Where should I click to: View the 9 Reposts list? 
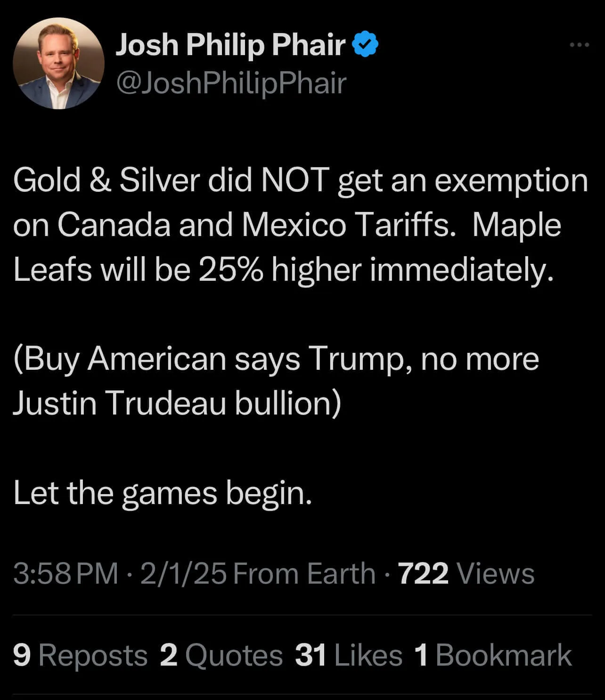tap(80, 655)
